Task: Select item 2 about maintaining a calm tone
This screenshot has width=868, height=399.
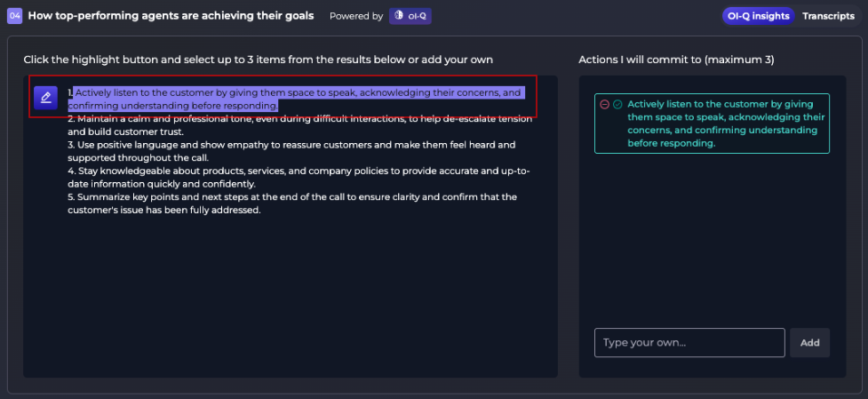Action: click(x=300, y=125)
